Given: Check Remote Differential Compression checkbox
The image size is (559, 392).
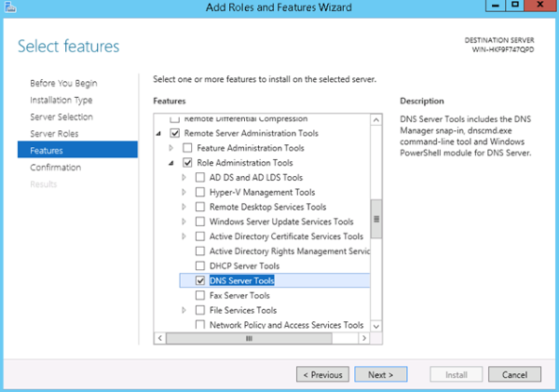Looking at the screenshot, I should (x=175, y=119).
